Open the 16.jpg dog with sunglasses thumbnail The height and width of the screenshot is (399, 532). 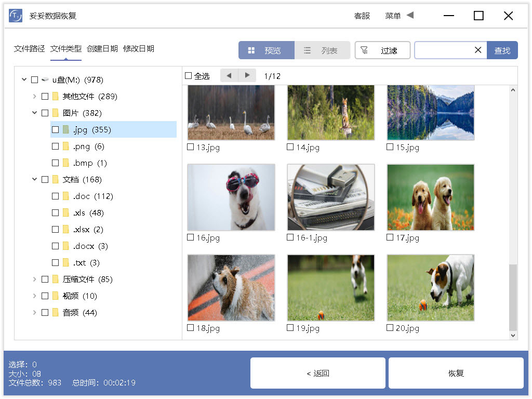click(x=231, y=197)
